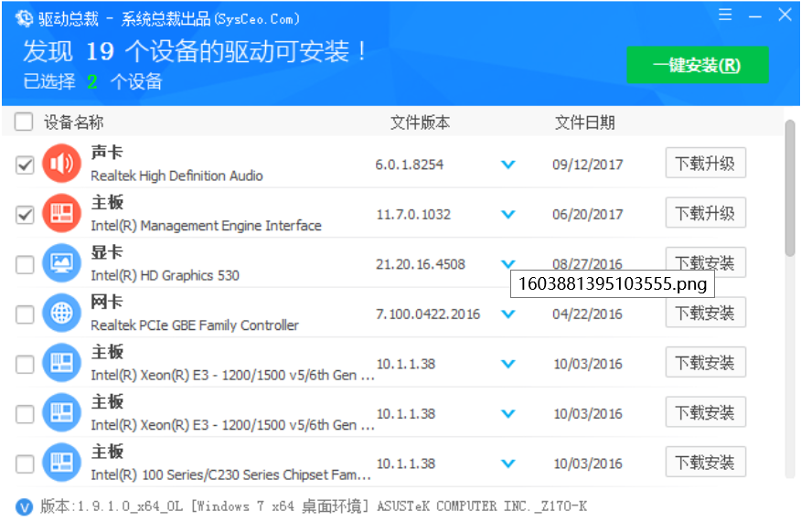The image size is (801, 532).
Task: Expand version dropdown for Management Engine 11.7.0.1032
Action: click(508, 215)
